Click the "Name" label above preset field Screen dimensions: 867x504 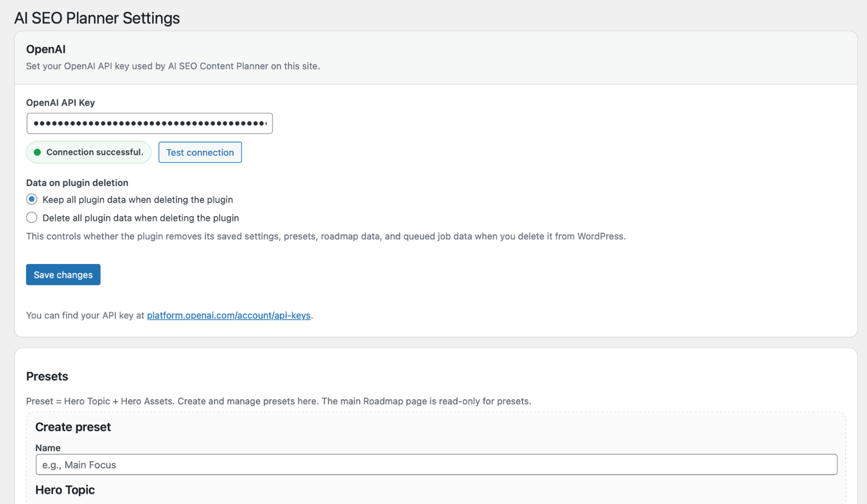pyautogui.click(x=48, y=448)
